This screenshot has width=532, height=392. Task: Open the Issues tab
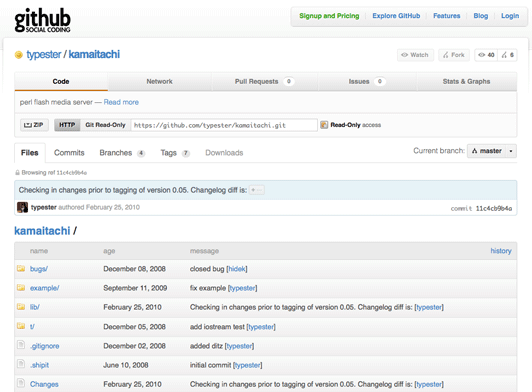click(x=367, y=81)
